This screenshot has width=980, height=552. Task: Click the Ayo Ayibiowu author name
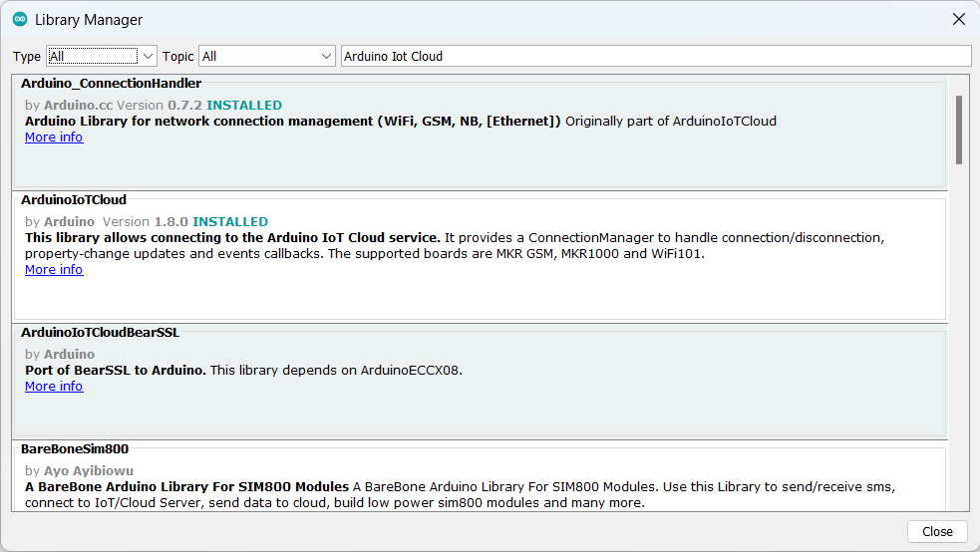point(89,470)
